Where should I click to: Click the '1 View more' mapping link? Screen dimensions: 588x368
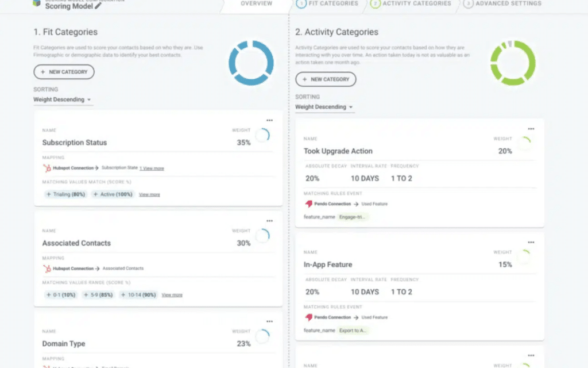(x=152, y=168)
